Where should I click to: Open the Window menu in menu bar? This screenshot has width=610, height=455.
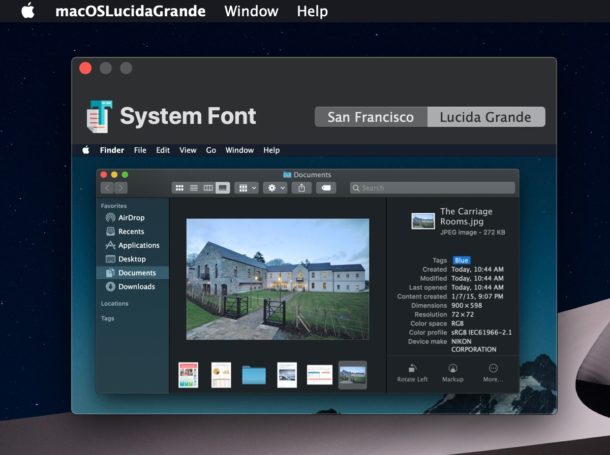click(x=251, y=11)
